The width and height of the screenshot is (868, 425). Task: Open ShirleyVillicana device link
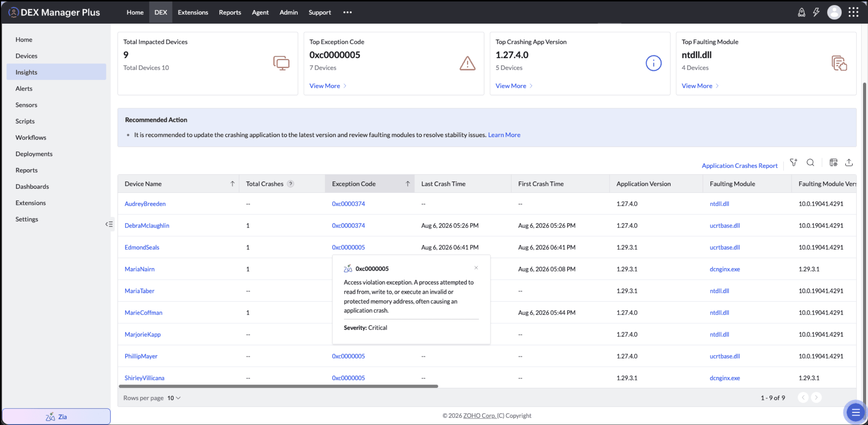tap(144, 378)
